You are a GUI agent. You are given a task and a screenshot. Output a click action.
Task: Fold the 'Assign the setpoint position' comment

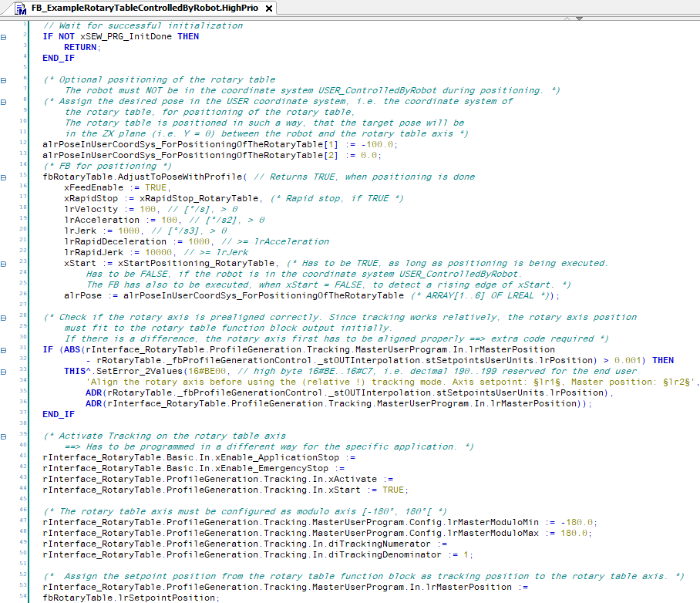(x=5, y=576)
